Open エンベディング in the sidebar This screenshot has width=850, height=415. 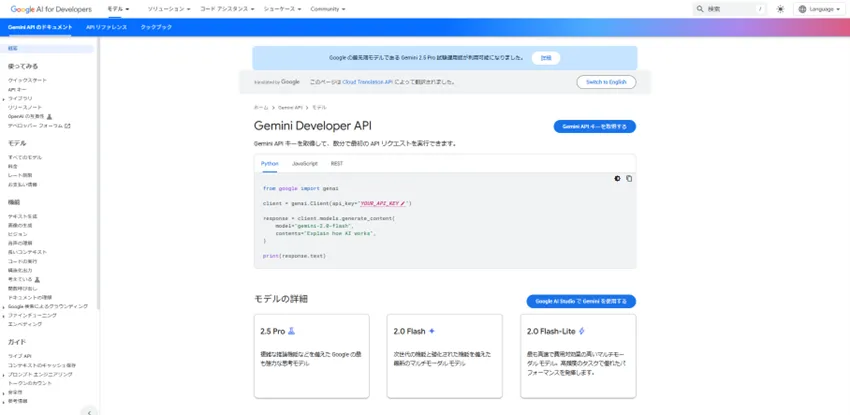pyautogui.click(x=24, y=324)
